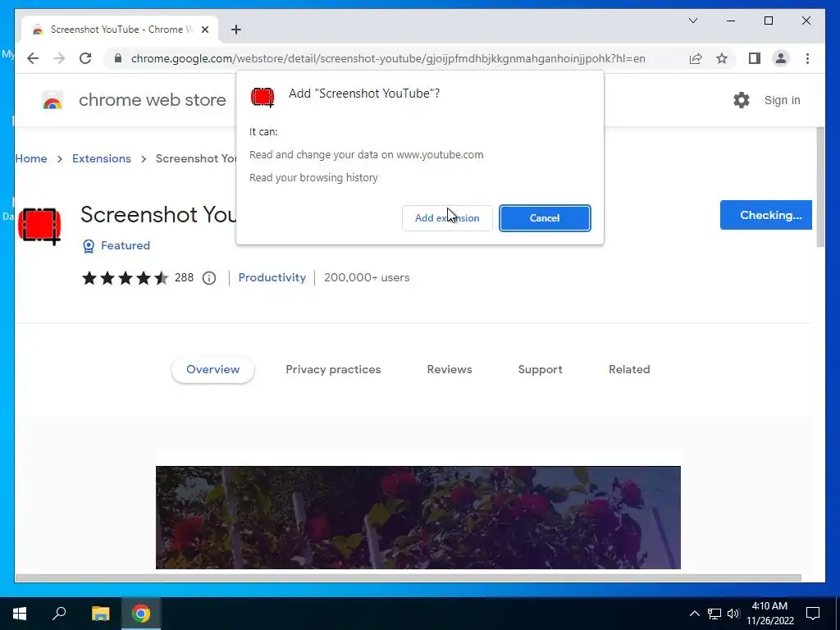Click the Featured badge icon
The width and height of the screenshot is (840, 630).
(89, 246)
